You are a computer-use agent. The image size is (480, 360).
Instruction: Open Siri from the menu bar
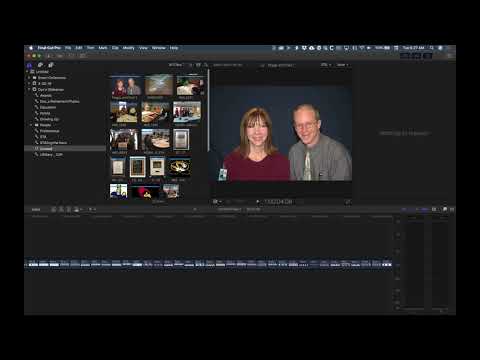[x=440, y=48]
